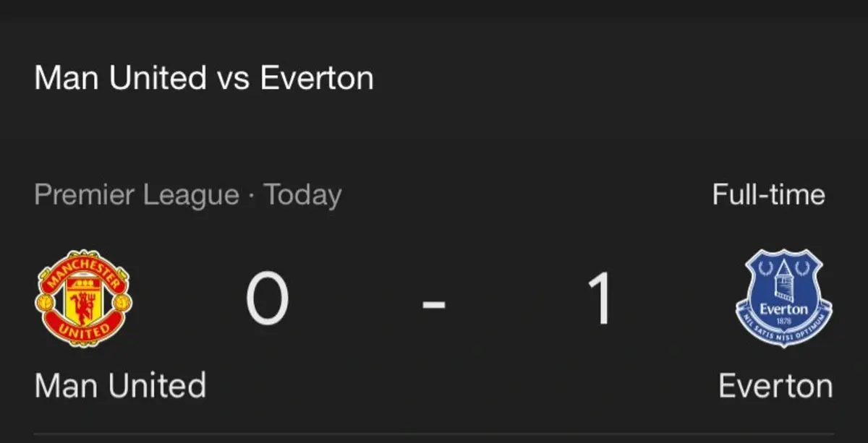This screenshot has width=868, height=443.
Task: Select 'Everton' in the match heading
Action: 317,77
